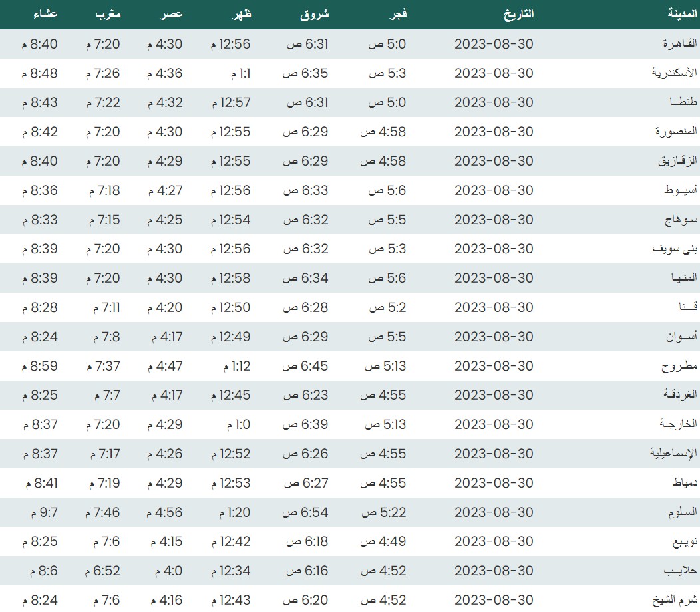Select the 6:28 ص sunrise time for قنا

(x=307, y=307)
